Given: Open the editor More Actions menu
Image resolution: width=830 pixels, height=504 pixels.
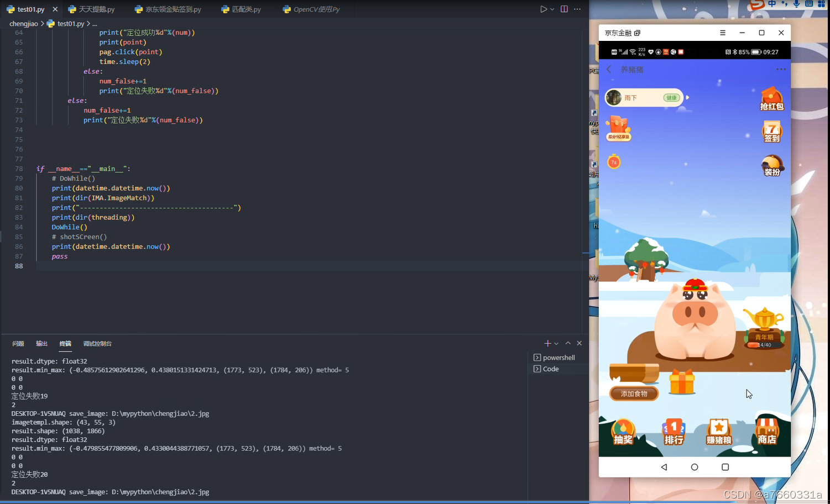Looking at the screenshot, I should (x=577, y=9).
